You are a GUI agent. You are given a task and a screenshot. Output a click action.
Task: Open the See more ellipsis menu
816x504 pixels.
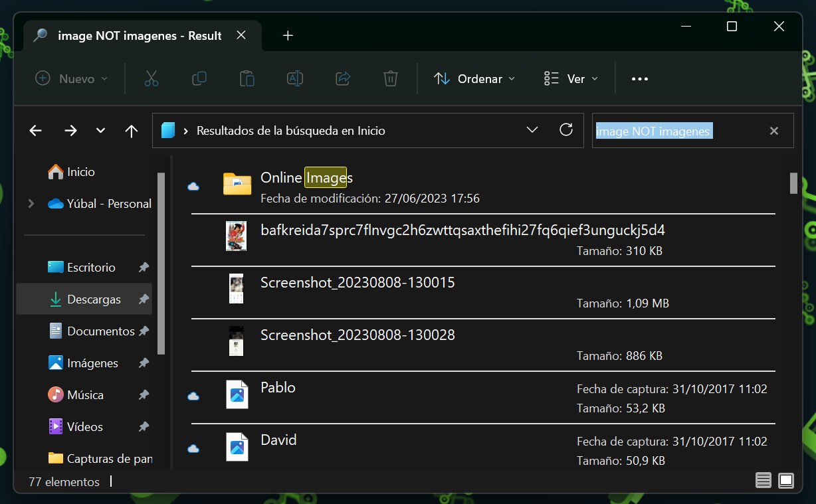pyautogui.click(x=639, y=78)
